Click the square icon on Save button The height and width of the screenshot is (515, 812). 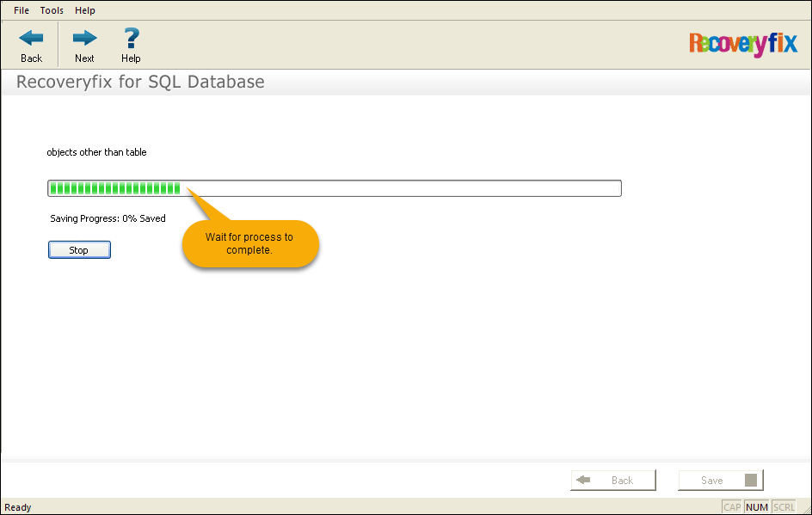click(x=751, y=480)
